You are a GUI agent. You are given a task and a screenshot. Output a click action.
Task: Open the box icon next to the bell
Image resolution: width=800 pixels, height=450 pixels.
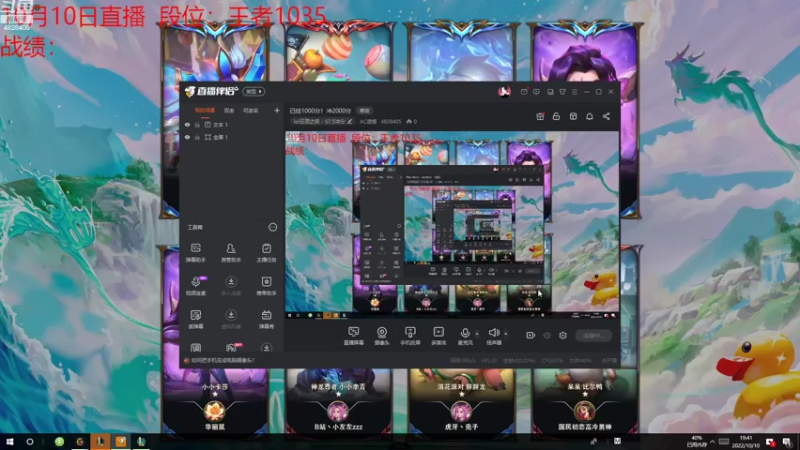click(573, 116)
